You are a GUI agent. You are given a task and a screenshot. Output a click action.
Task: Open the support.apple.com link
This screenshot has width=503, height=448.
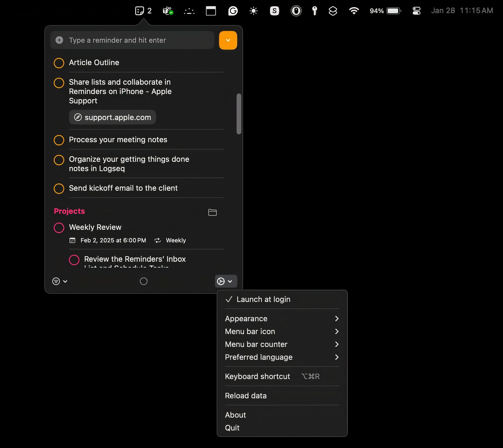tap(112, 117)
